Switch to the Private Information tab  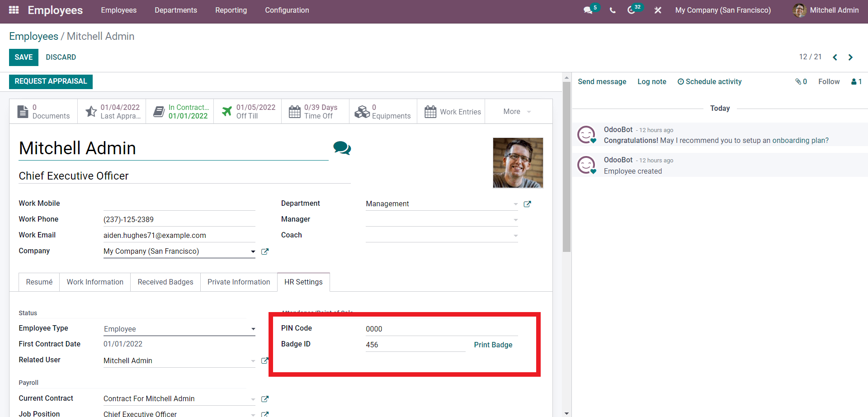(x=239, y=282)
